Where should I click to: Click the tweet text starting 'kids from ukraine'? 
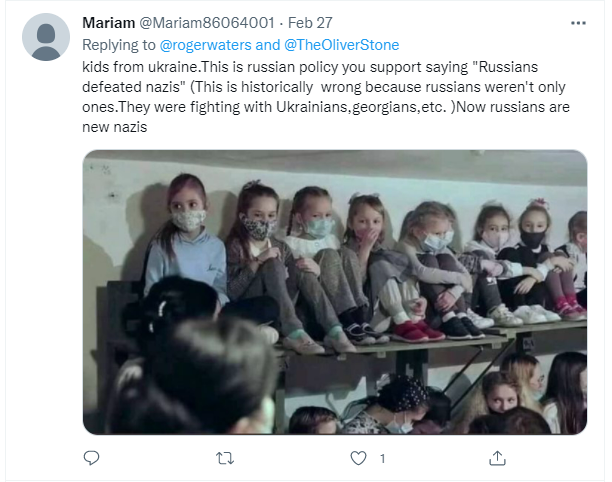(x=326, y=97)
